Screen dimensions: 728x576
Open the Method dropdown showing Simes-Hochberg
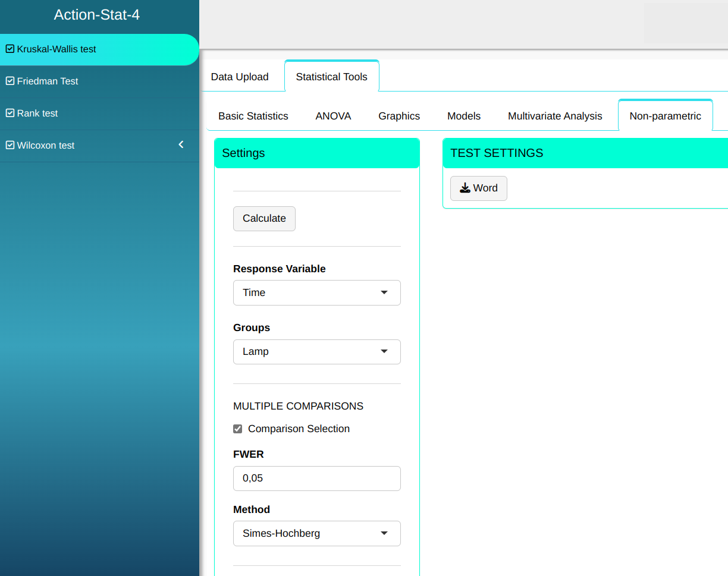(x=316, y=534)
